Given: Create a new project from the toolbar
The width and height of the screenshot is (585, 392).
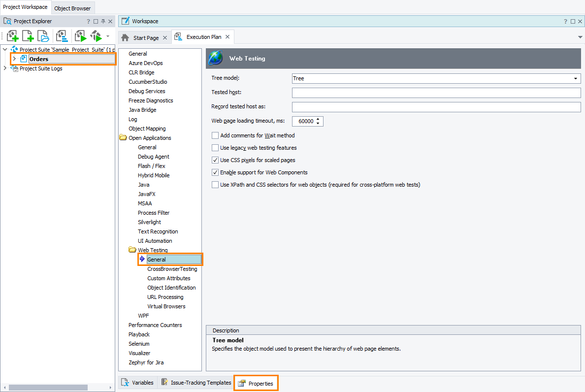Looking at the screenshot, I should (x=12, y=35).
